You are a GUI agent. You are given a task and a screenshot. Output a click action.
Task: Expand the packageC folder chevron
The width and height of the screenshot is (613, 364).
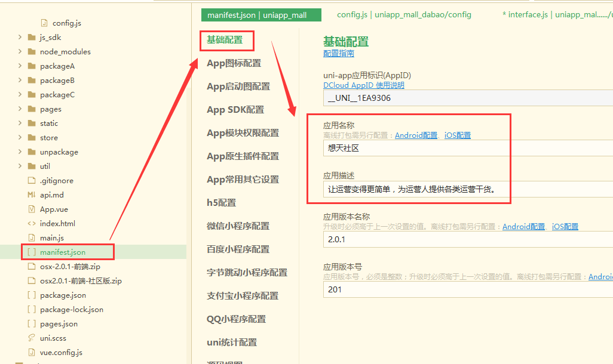click(20, 94)
